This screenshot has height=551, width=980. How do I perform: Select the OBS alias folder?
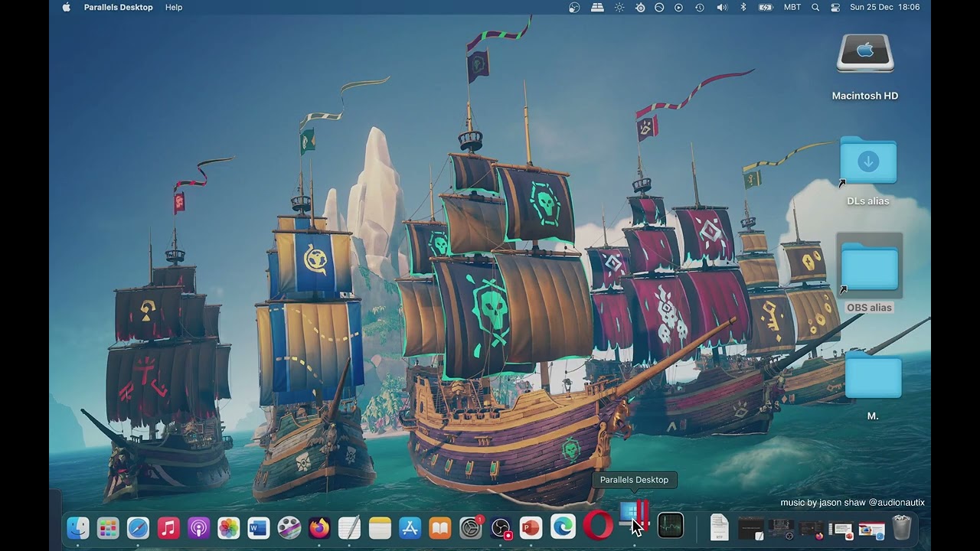coord(869,266)
